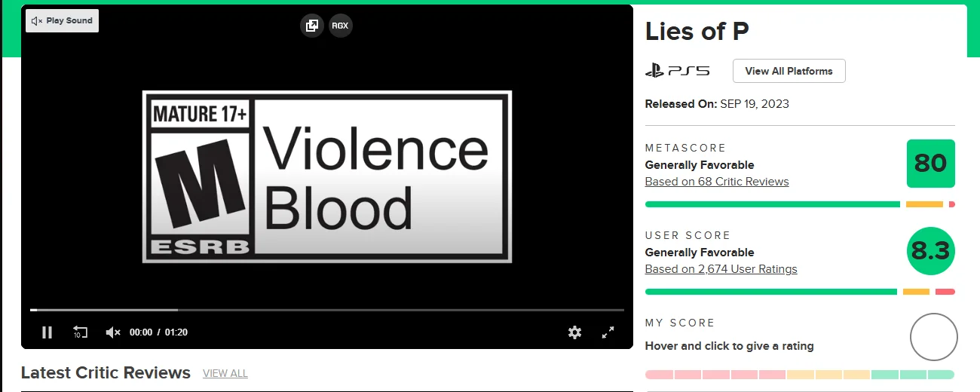Click the Latest Critic Reviews heading
This screenshot has width=980, height=392.
coord(106,372)
